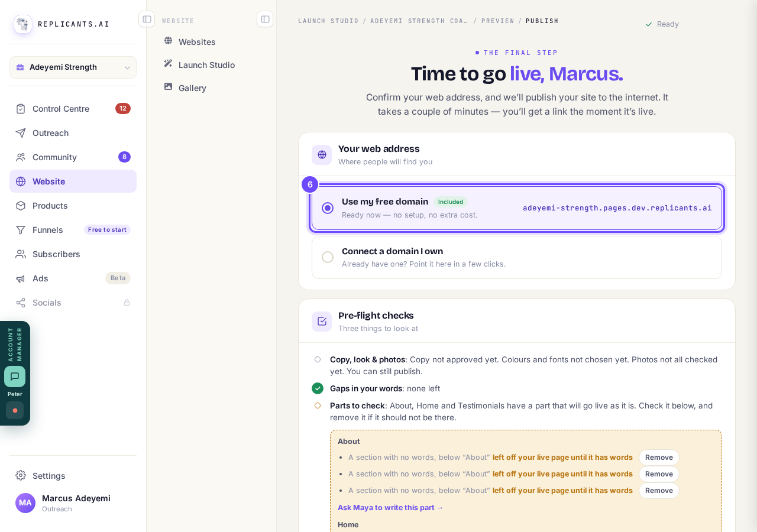Click the red record dot button
The width and height of the screenshot is (757, 532).
(15, 410)
